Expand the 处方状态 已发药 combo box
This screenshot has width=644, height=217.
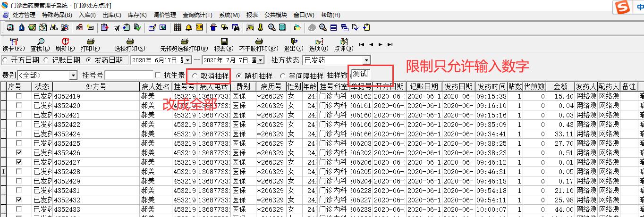pyautogui.click(x=366, y=60)
